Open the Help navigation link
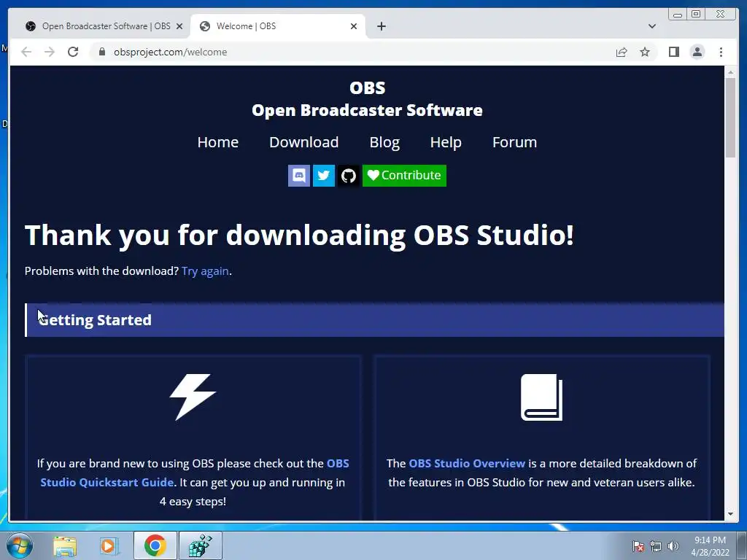 (x=446, y=142)
